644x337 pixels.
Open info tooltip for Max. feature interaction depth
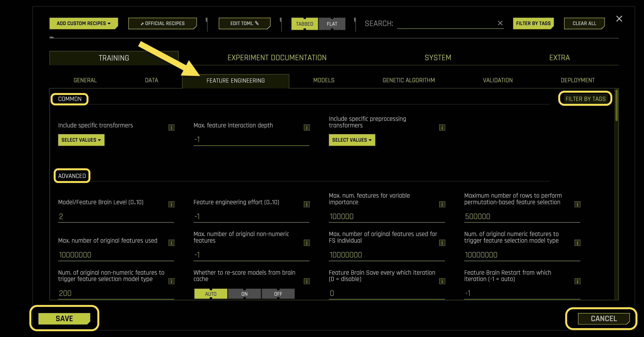[307, 127]
